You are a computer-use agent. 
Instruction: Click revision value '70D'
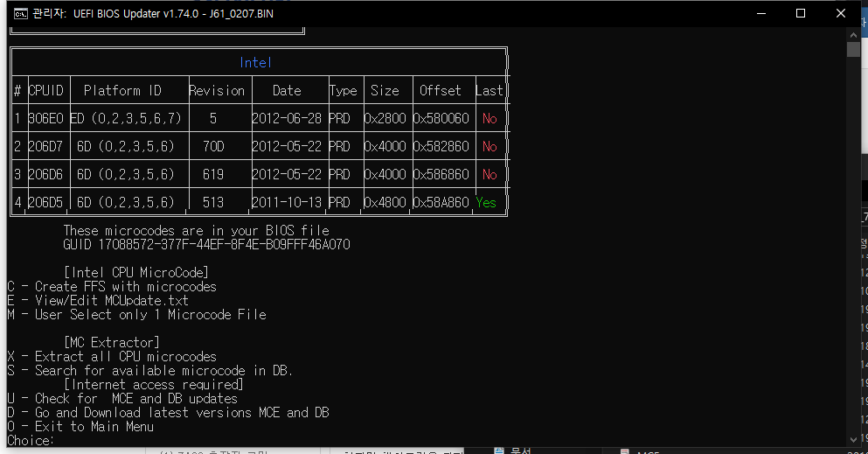(x=213, y=146)
